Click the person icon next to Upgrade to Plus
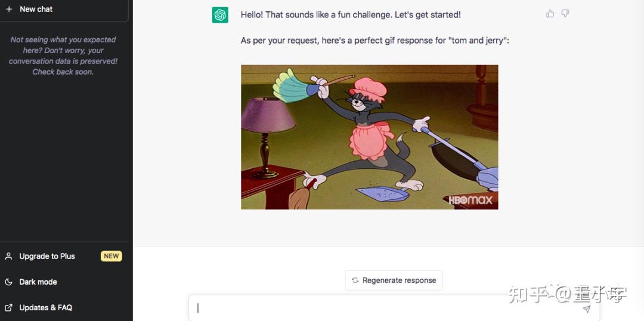644x321 pixels. point(8,256)
